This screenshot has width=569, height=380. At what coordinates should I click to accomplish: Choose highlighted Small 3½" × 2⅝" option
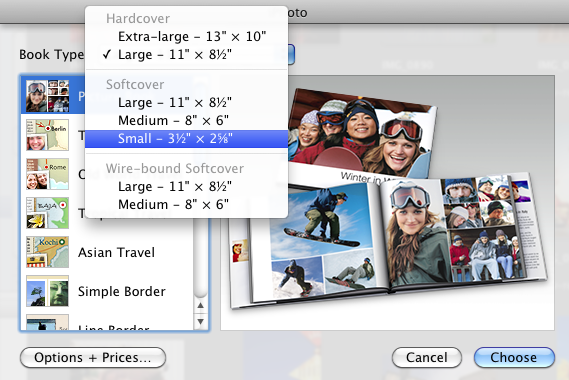tap(187, 139)
